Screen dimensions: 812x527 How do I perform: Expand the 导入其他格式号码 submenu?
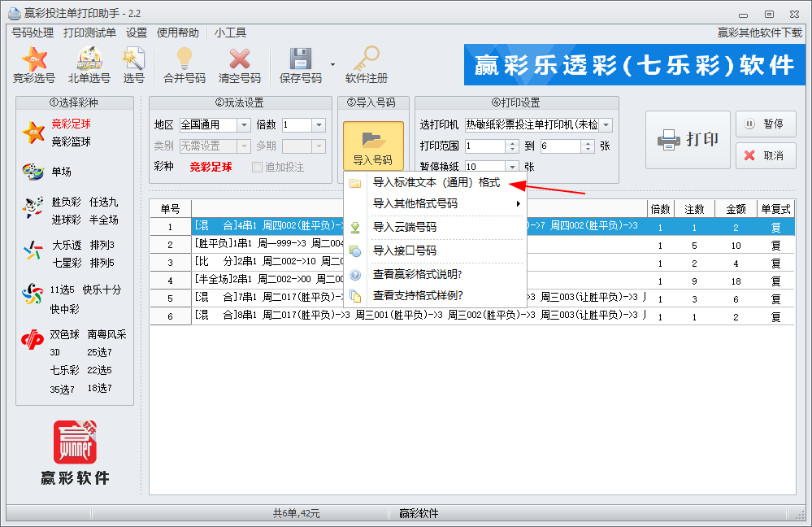[518, 203]
